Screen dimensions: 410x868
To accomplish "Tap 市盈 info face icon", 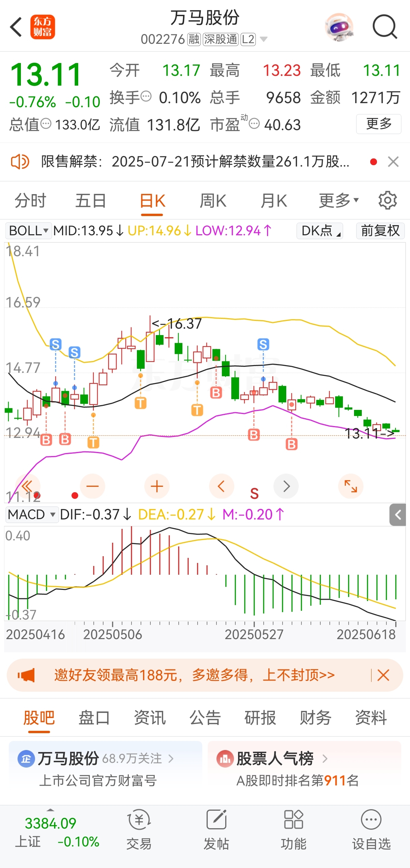I will (254, 124).
